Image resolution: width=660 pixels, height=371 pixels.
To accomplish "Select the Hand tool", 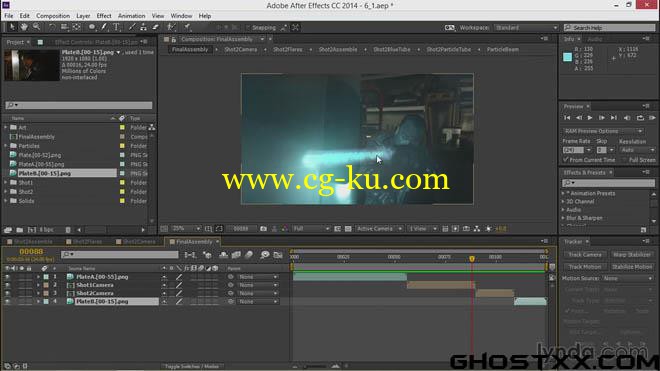I will click(24, 27).
